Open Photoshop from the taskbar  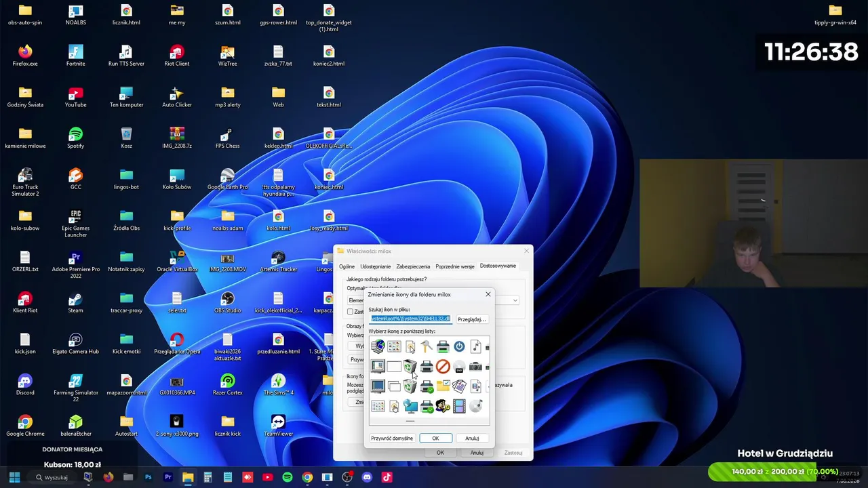pos(148,477)
